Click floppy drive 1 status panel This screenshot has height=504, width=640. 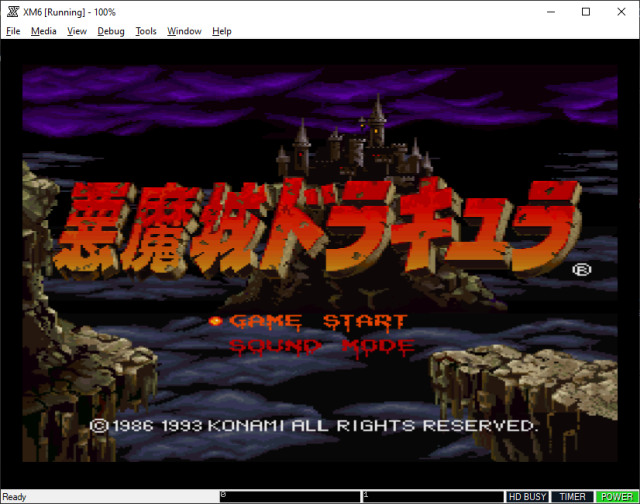pos(433,497)
